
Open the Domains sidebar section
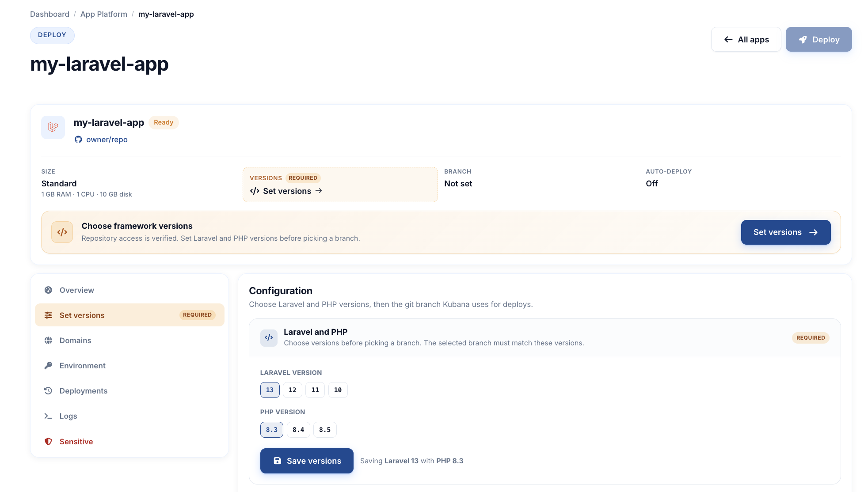pyautogui.click(x=129, y=341)
